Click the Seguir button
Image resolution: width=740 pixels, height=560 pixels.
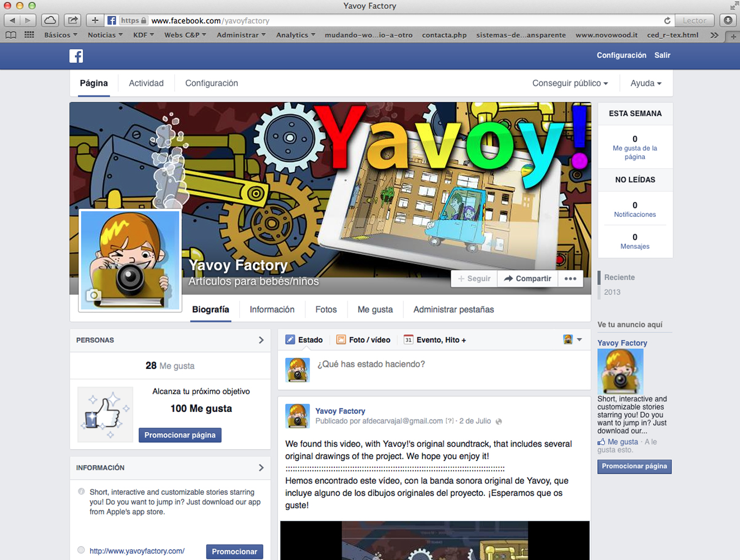(474, 279)
